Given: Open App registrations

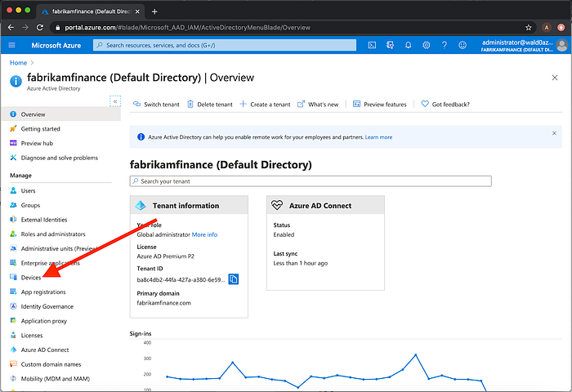Looking at the screenshot, I should click(x=43, y=292).
